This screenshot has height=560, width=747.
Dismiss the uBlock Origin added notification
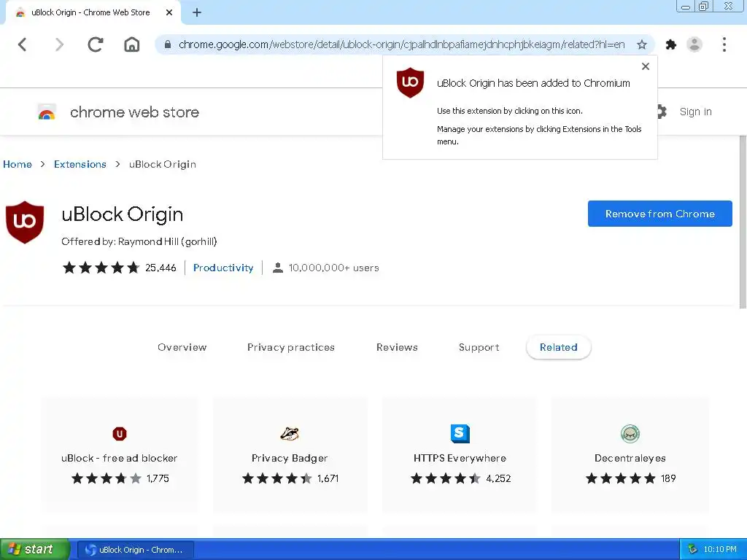coord(646,66)
